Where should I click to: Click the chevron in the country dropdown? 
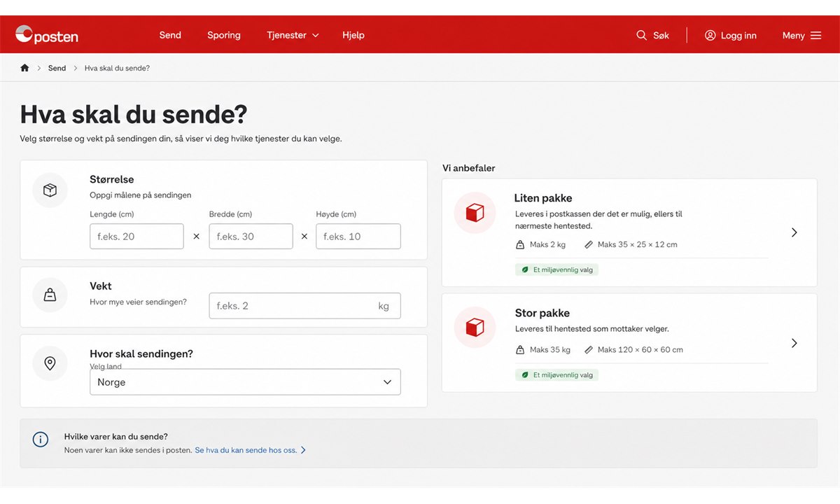388,382
